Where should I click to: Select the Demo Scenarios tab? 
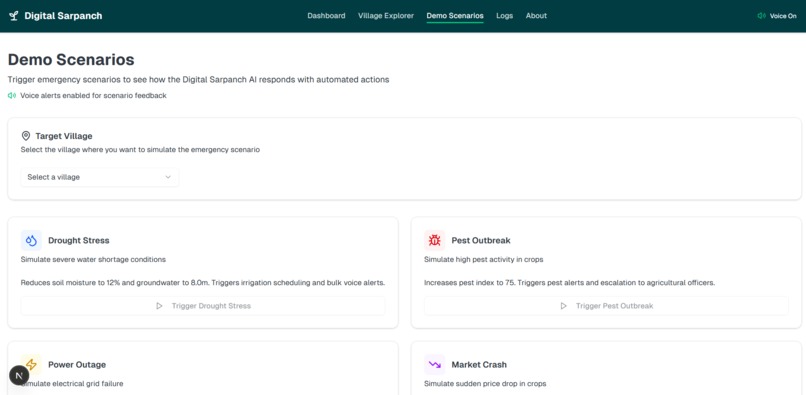pos(455,16)
